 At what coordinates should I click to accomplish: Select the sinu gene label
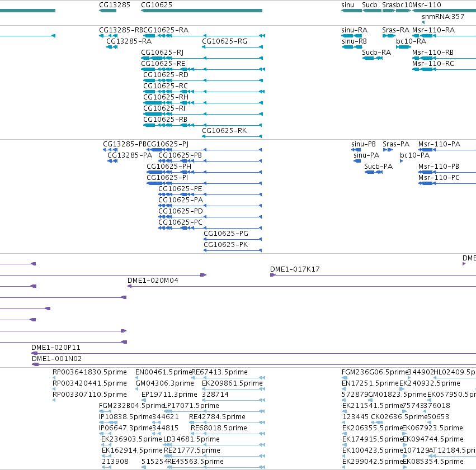click(347, 5)
